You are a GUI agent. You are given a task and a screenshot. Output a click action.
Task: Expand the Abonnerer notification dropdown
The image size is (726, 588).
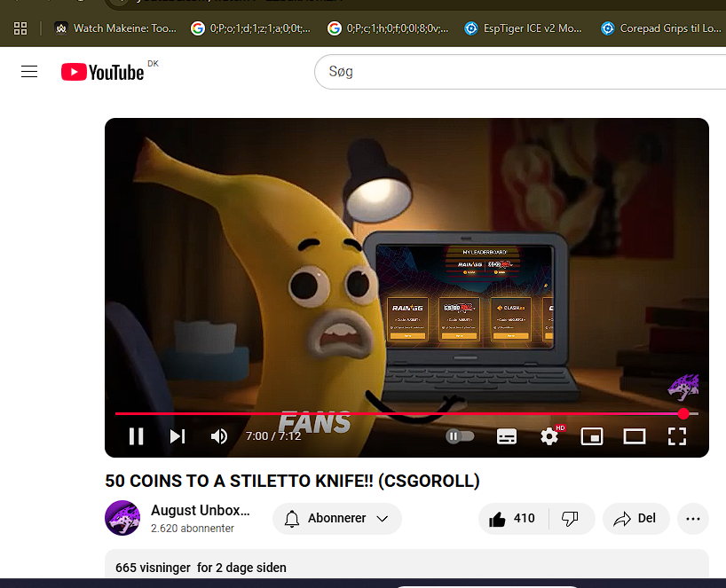click(337, 518)
